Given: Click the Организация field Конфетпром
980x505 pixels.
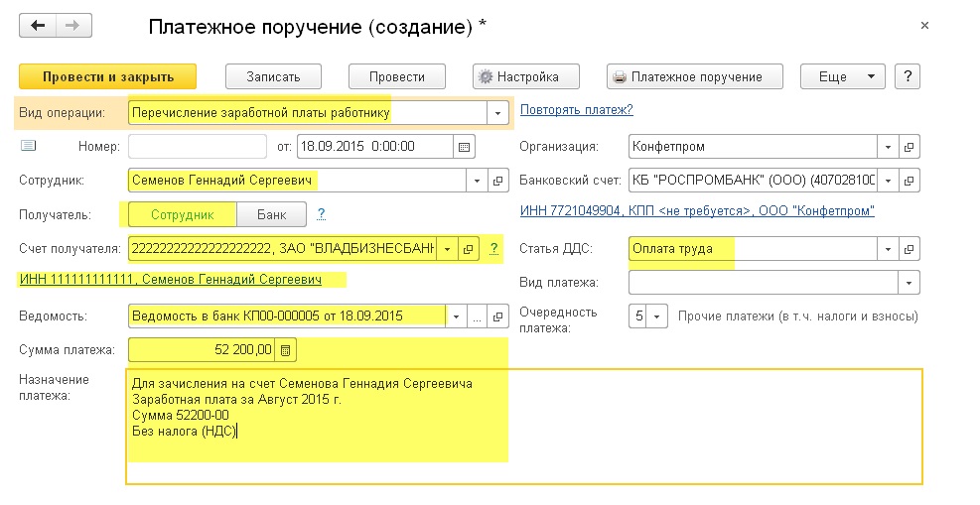Looking at the screenshot, I should click(754, 147).
